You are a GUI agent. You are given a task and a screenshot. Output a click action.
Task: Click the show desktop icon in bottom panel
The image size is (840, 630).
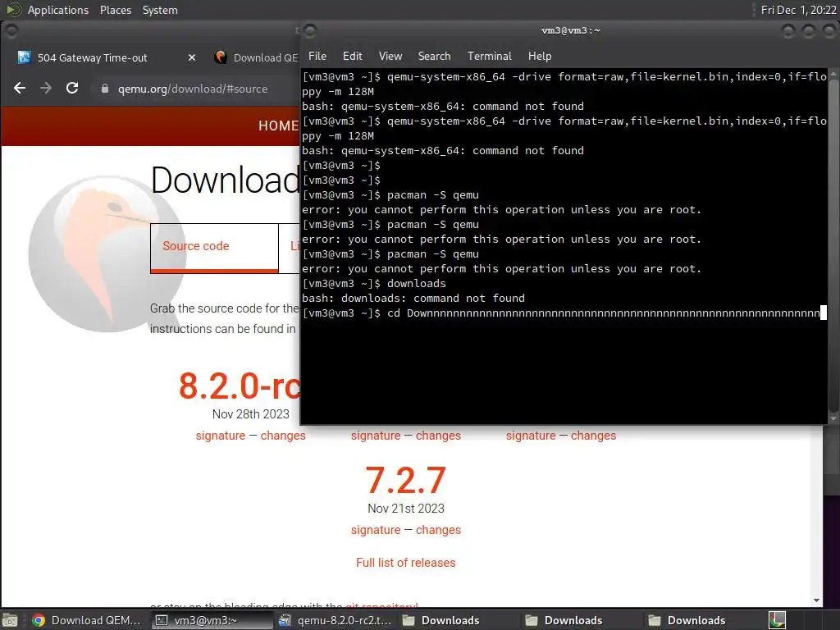click(x=10, y=620)
